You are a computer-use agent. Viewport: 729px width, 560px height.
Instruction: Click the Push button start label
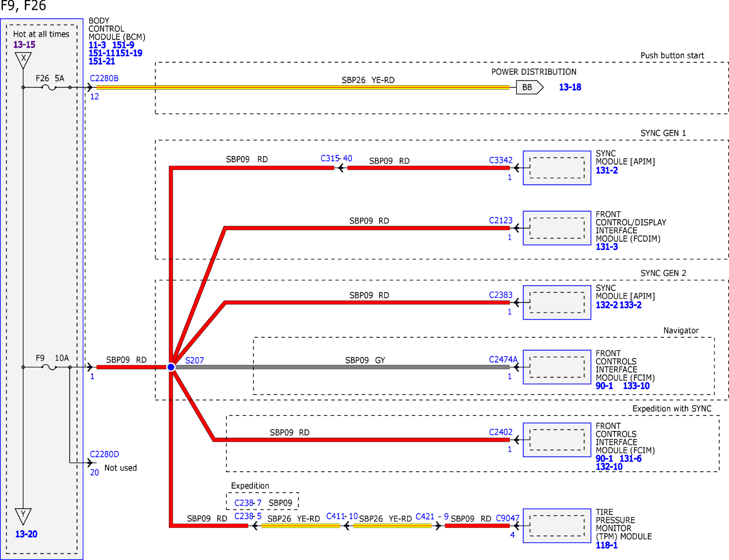tap(672, 55)
